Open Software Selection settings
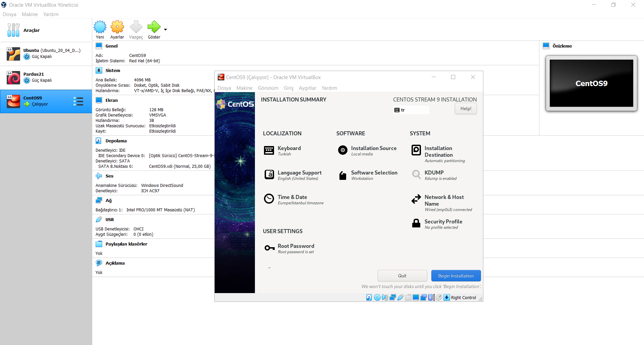The image size is (644, 345). [x=368, y=175]
